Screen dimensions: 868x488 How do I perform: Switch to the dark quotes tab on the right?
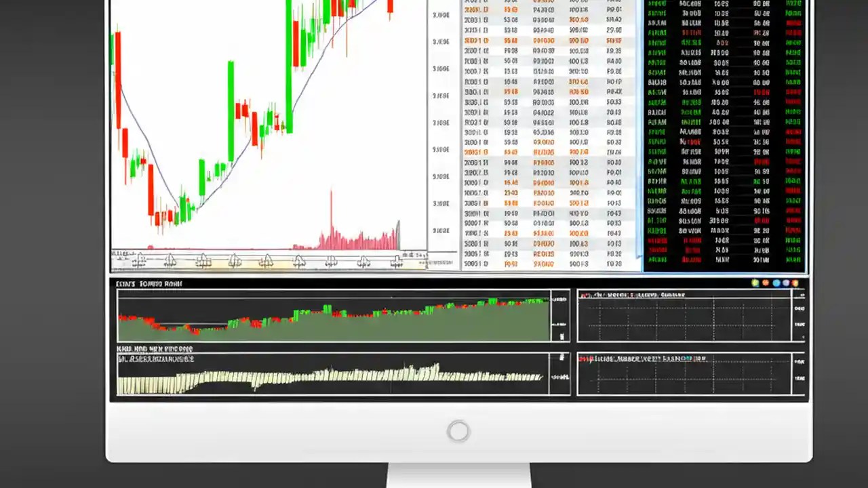pos(722,7)
